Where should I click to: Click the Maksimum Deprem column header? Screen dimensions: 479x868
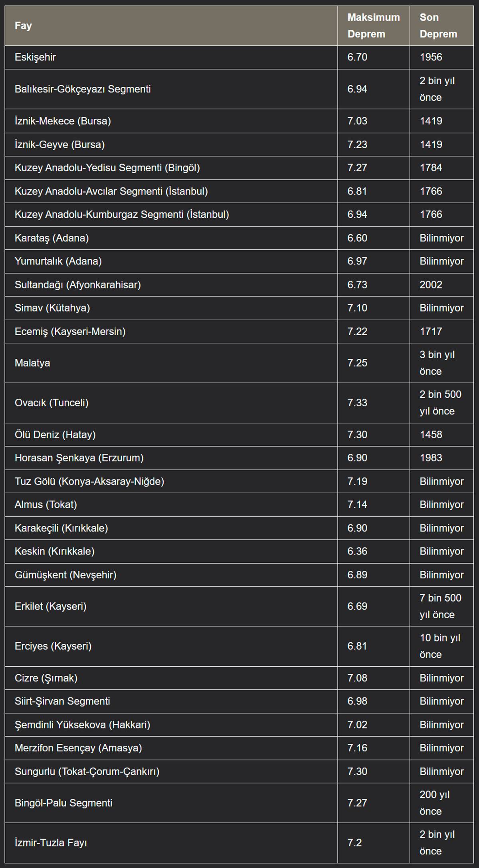click(373, 26)
